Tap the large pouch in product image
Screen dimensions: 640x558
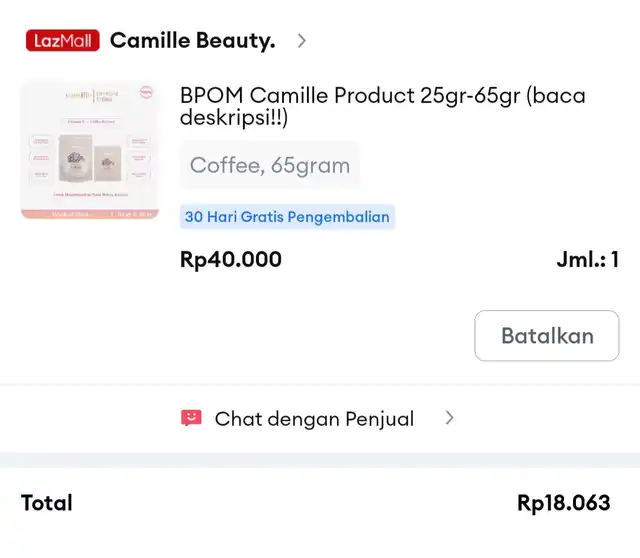point(76,158)
